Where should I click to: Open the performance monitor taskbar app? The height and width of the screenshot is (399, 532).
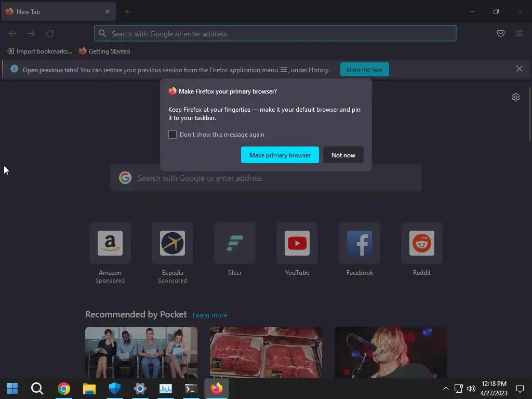tap(166, 389)
